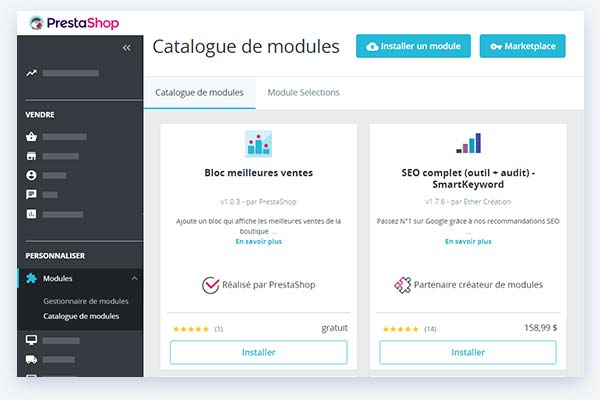Click the Bloc meilleures ventes module icon
The image size is (600, 400).
259,144
